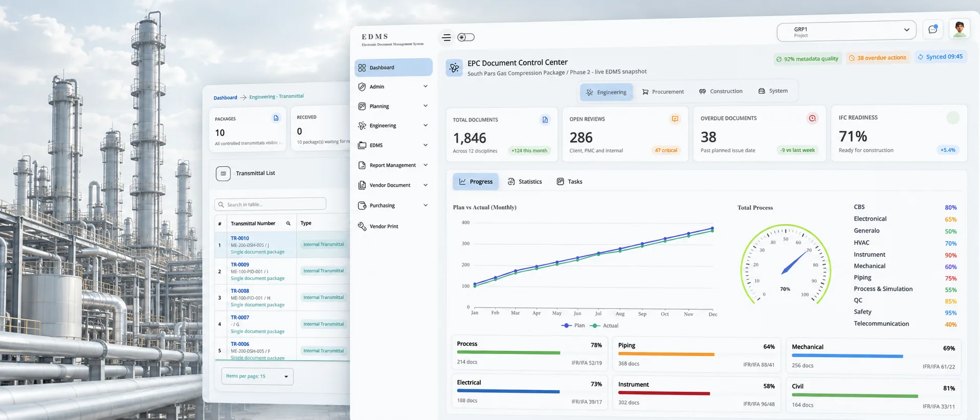980x420 pixels.
Task: Toggle the theme switch in header
Action: [x=465, y=37]
